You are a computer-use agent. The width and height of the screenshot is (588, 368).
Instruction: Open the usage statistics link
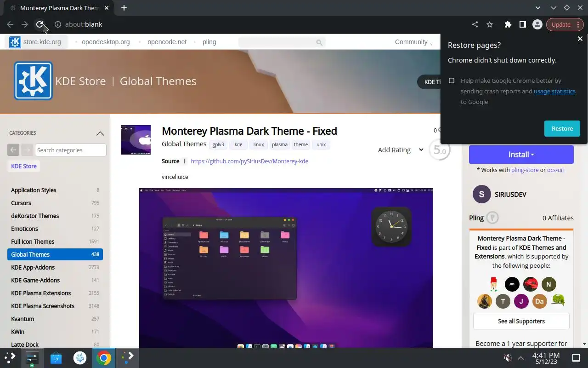[x=554, y=91]
